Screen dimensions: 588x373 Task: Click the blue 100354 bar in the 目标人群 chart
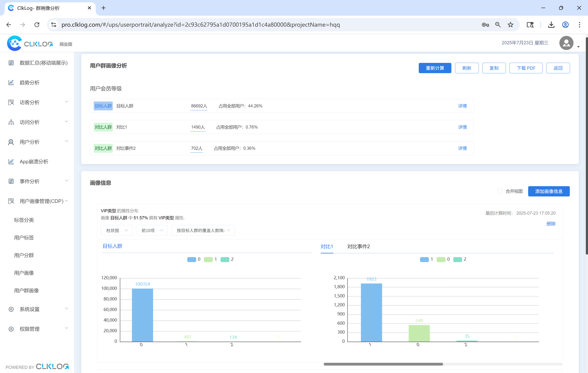point(142,315)
